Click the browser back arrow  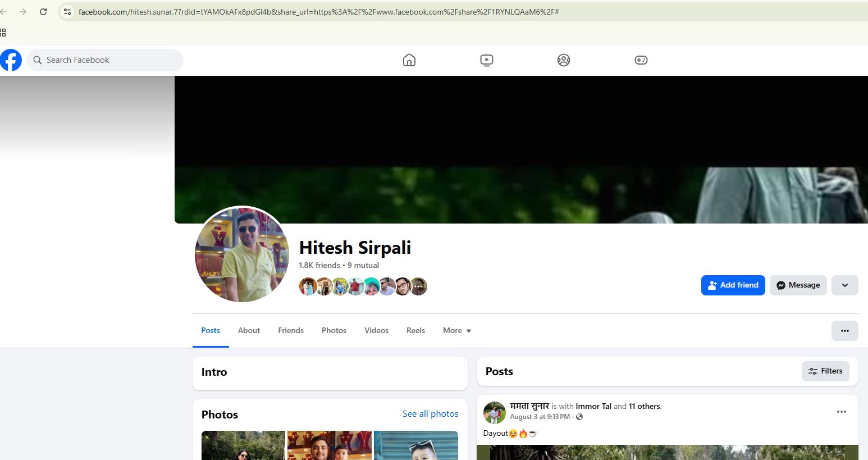[x=3, y=12]
